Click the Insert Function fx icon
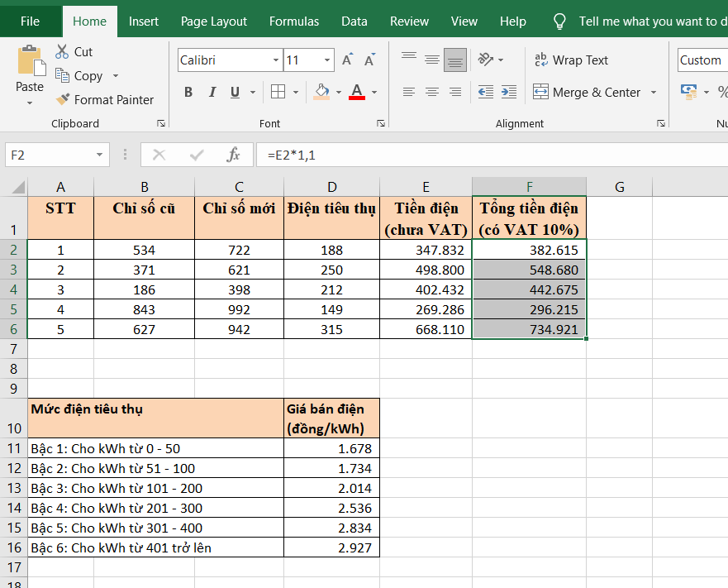The width and height of the screenshot is (728, 588). (234, 155)
